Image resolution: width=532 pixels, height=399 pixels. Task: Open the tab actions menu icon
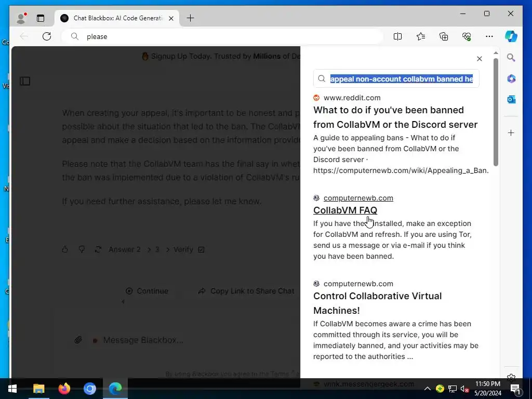point(41,18)
